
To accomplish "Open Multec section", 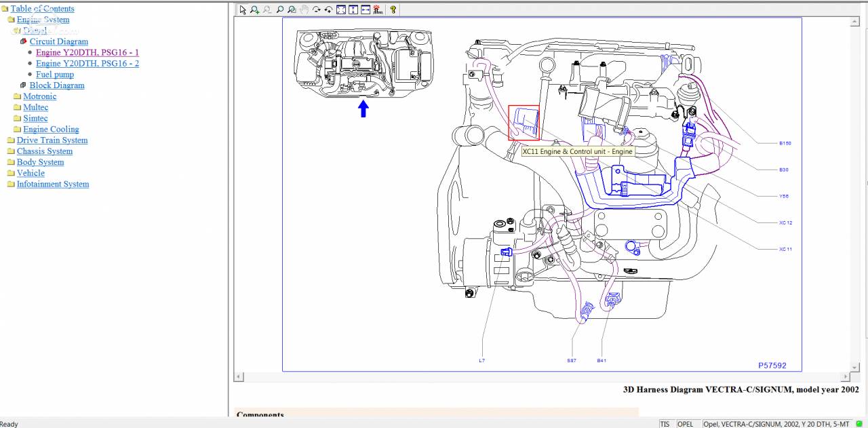I will point(36,107).
